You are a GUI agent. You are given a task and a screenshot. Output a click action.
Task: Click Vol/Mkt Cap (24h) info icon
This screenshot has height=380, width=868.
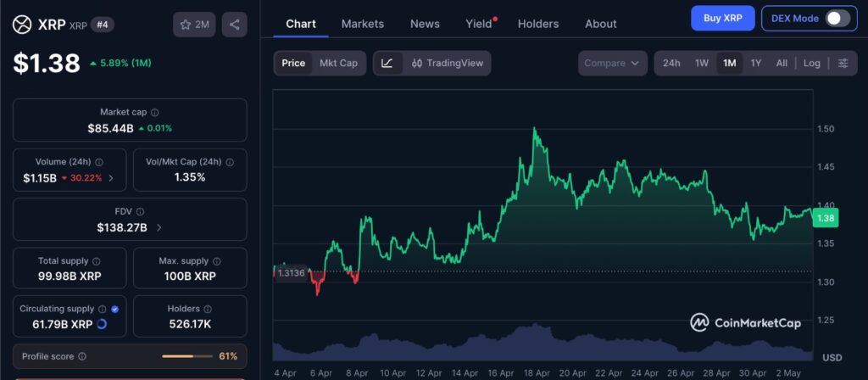coord(230,162)
